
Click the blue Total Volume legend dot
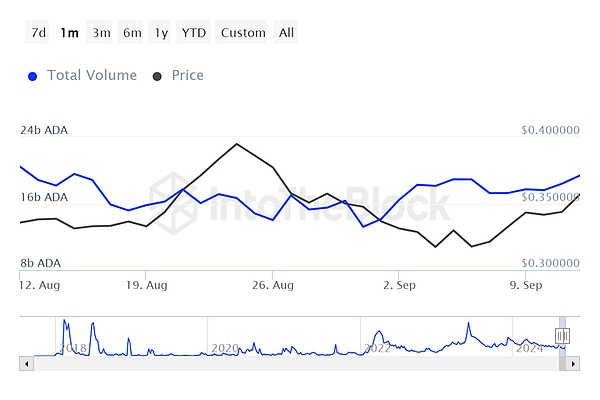(33, 76)
